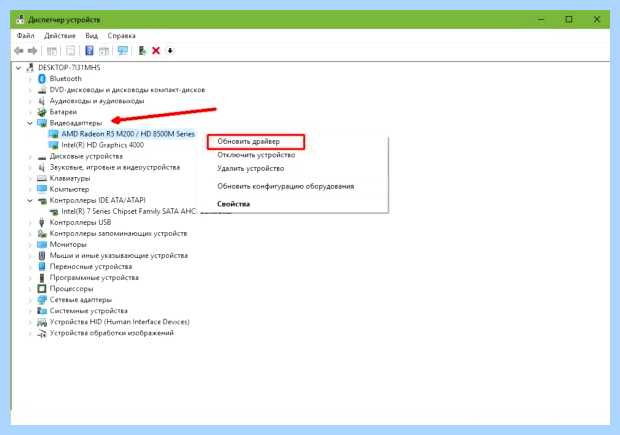Open the Help toolbar icon with question mark

[89, 51]
